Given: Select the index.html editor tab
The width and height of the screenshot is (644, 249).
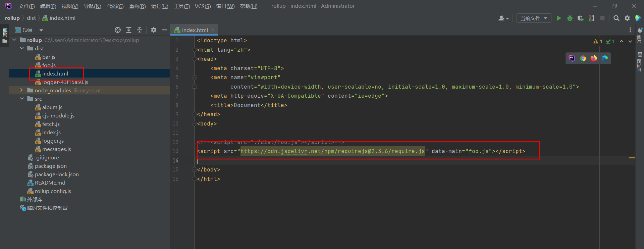Looking at the screenshot, I should click(x=195, y=30).
